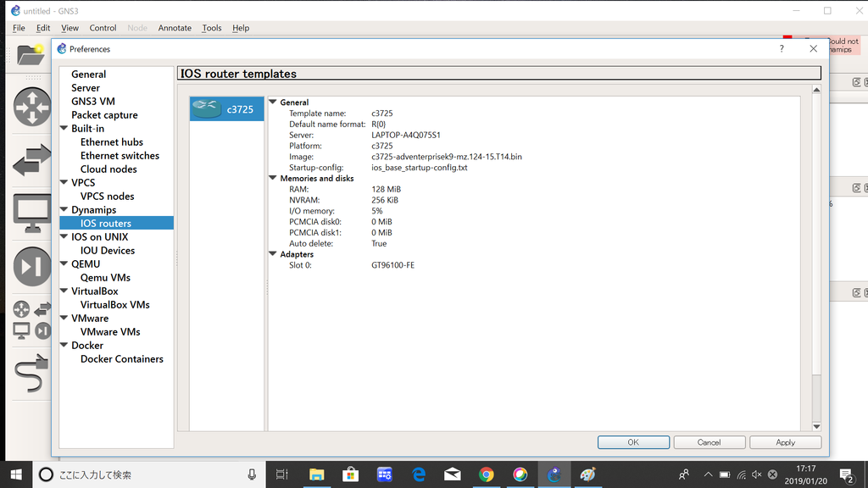The height and width of the screenshot is (488, 868).
Task: Click the Preferences help question mark
Action: (x=782, y=48)
